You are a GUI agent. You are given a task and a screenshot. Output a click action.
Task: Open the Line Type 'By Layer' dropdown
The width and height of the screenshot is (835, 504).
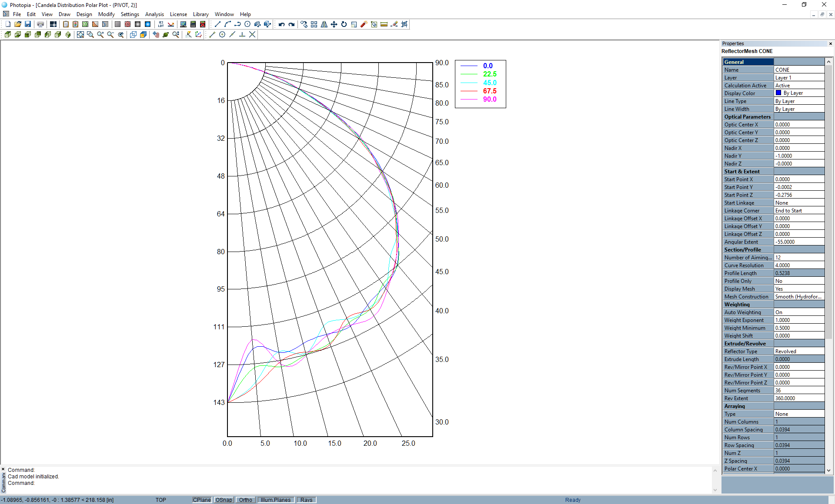pyautogui.click(x=799, y=101)
